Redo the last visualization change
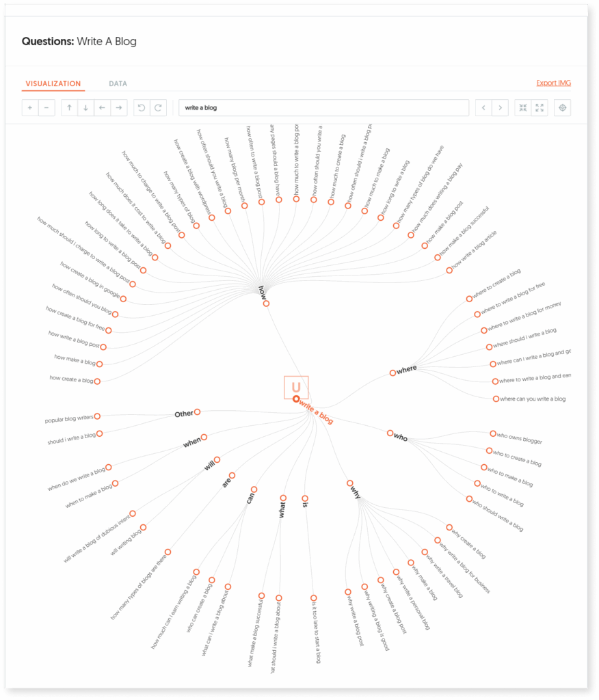The image size is (599, 700). pyautogui.click(x=158, y=107)
